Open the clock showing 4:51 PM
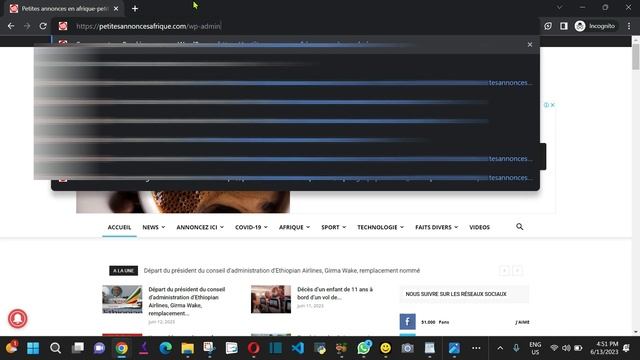Viewport: 640px width, 360px height. pos(604,348)
